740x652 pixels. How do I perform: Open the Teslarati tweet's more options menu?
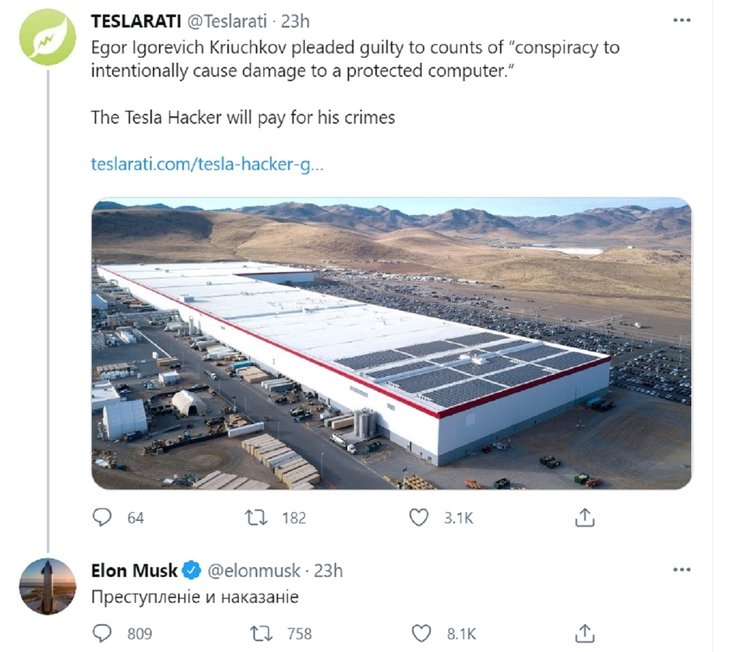(681, 21)
